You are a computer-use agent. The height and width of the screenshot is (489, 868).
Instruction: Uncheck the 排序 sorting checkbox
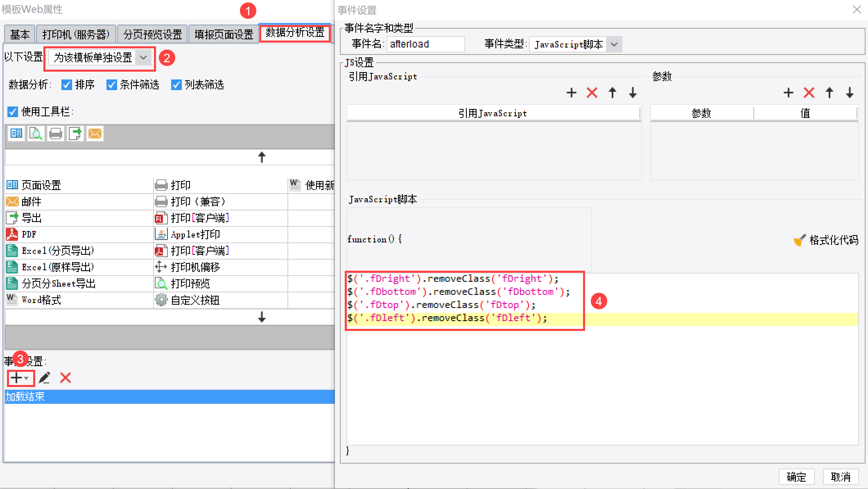coord(67,85)
